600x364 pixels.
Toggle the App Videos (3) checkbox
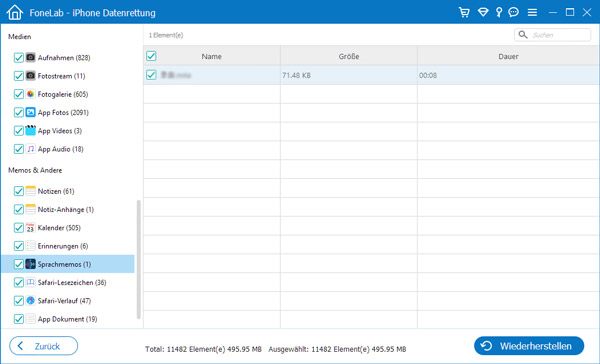[18, 131]
